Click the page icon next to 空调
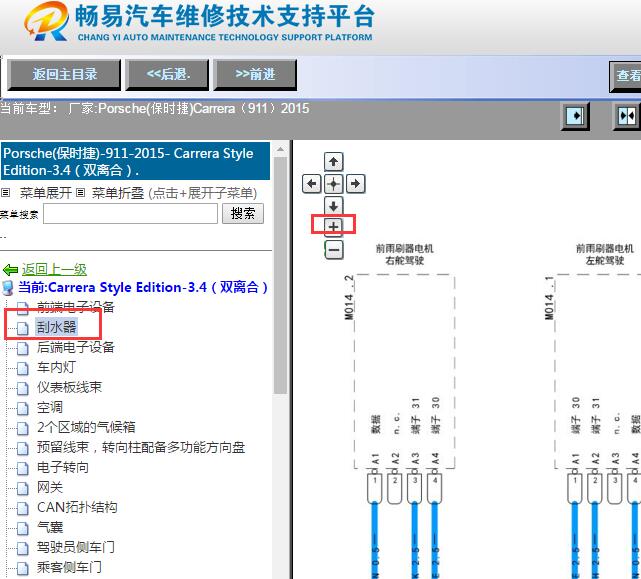The height and width of the screenshot is (579, 641). (23, 408)
